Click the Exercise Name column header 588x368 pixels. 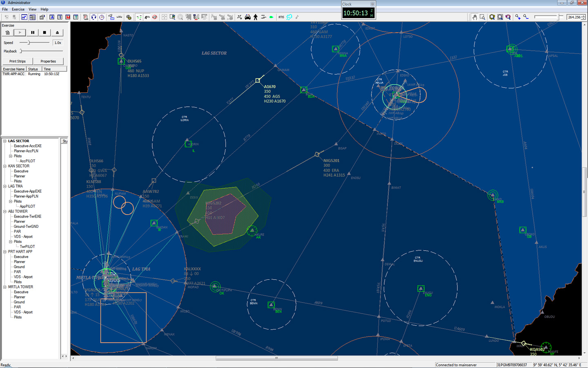click(14, 69)
